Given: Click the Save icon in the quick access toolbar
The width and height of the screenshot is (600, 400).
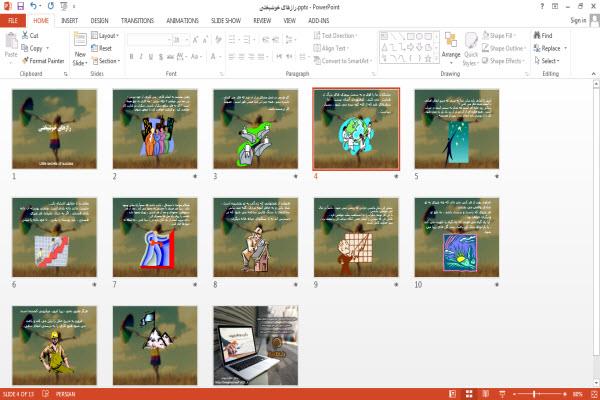Looking at the screenshot, I should pyautogui.click(x=20, y=6).
